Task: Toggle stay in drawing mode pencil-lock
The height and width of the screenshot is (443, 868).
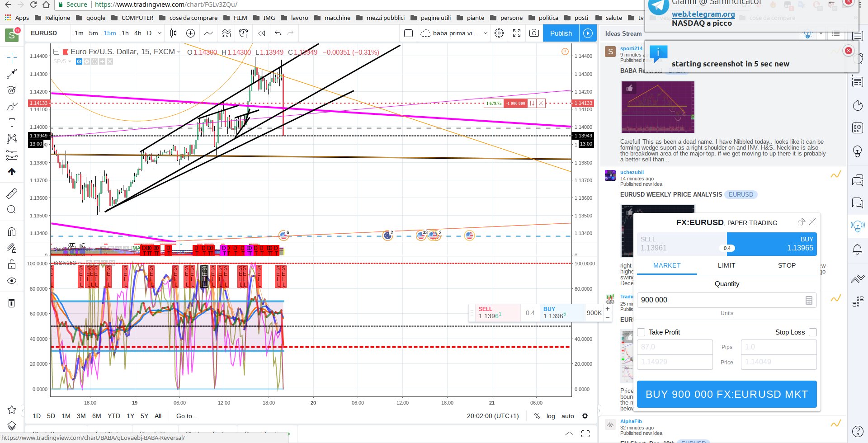Action: tap(12, 248)
